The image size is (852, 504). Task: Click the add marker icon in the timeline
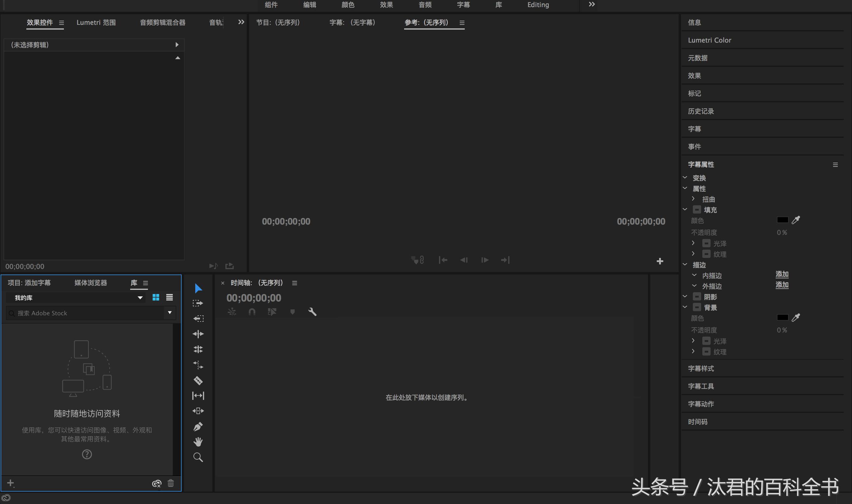(292, 311)
